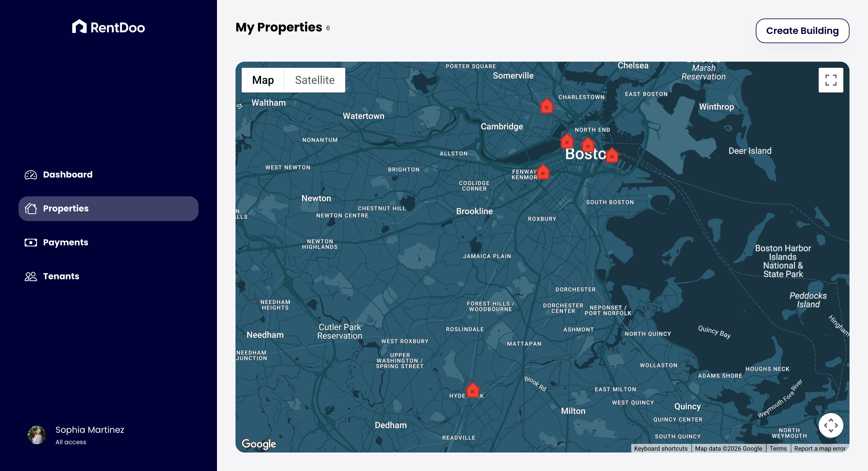
Task: Click the Milton label on the map
Action: coord(573,411)
